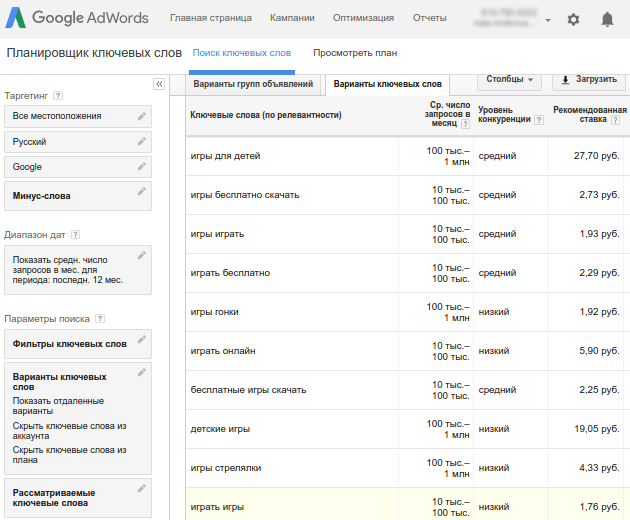Click the '5,90 руб.' bid value
The width and height of the screenshot is (630, 520).
599,351
